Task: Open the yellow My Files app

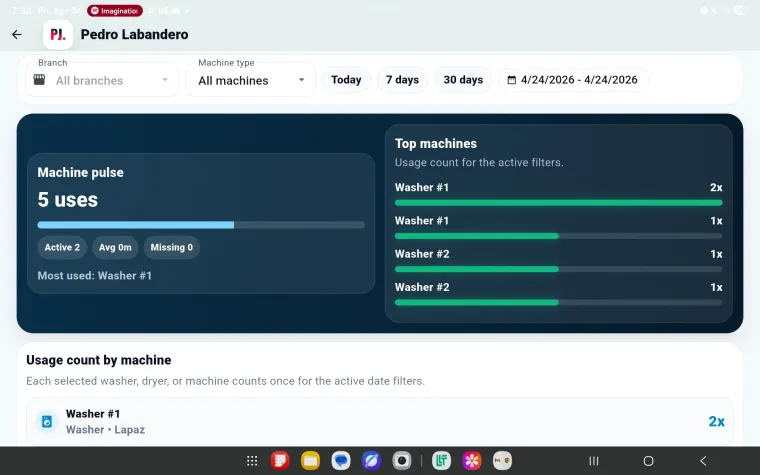Action: tap(310, 460)
